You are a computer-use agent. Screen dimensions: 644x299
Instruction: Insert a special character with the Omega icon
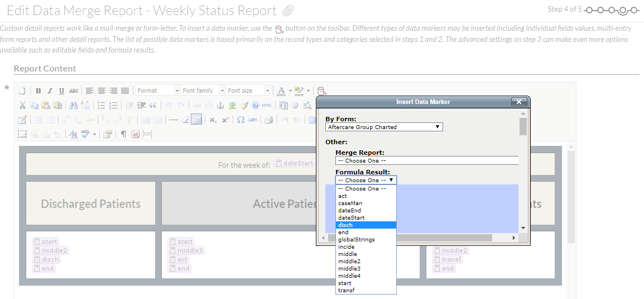point(241,120)
